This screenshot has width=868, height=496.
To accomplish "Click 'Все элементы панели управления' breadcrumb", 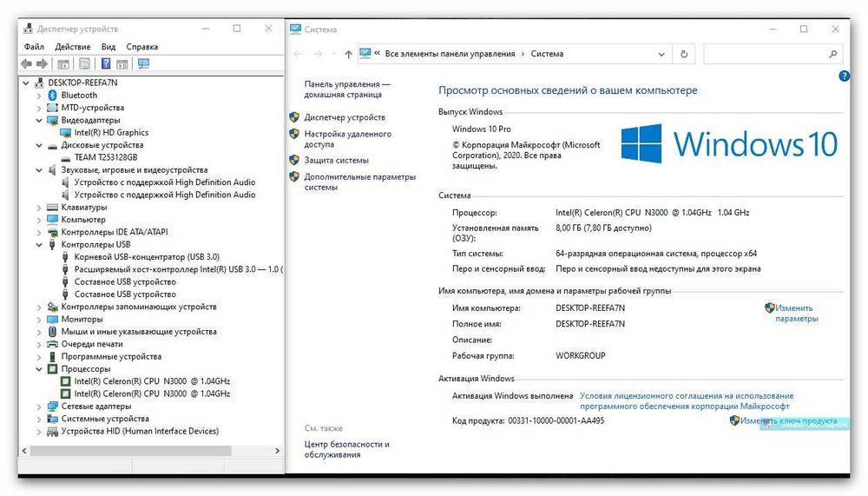I will 450,54.
